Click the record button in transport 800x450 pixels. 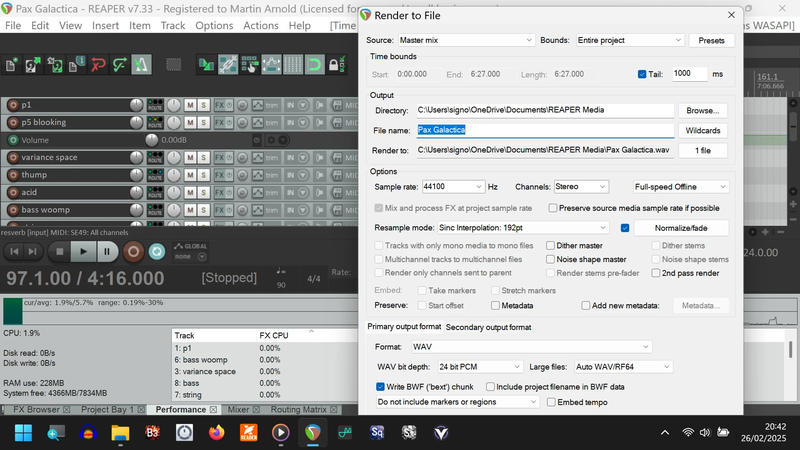pos(133,252)
